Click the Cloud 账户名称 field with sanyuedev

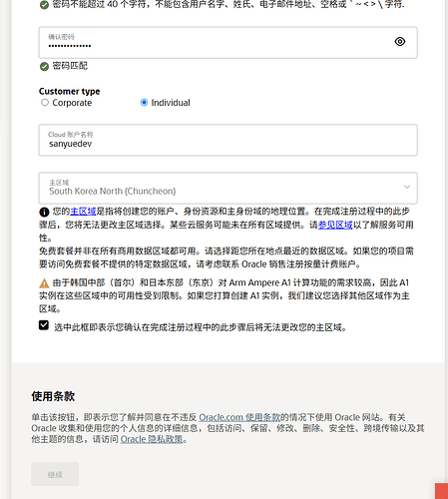(227, 140)
